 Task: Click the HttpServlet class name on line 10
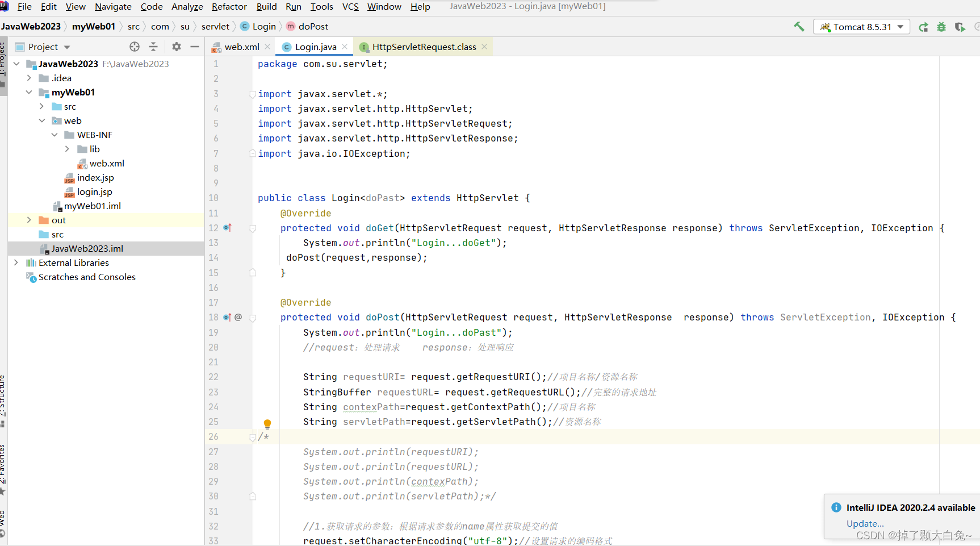coord(488,198)
